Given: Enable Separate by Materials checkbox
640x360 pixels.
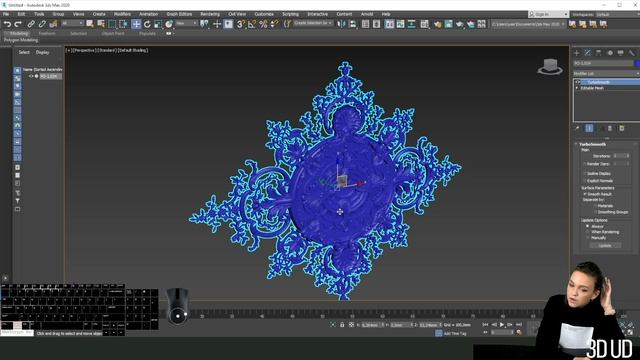Looking at the screenshot, I should click(x=595, y=206).
